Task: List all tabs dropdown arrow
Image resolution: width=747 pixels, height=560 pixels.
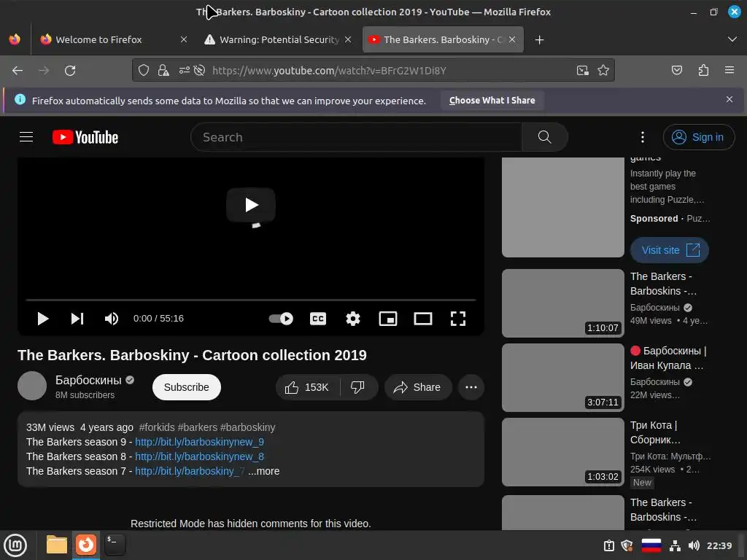Action: pyautogui.click(x=732, y=39)
